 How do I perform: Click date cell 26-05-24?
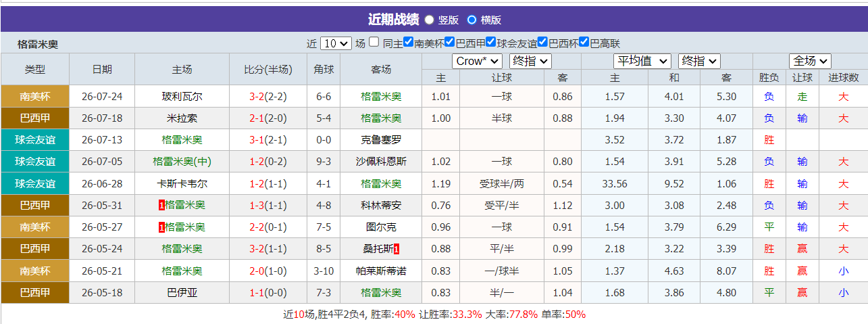click(102, 249)
